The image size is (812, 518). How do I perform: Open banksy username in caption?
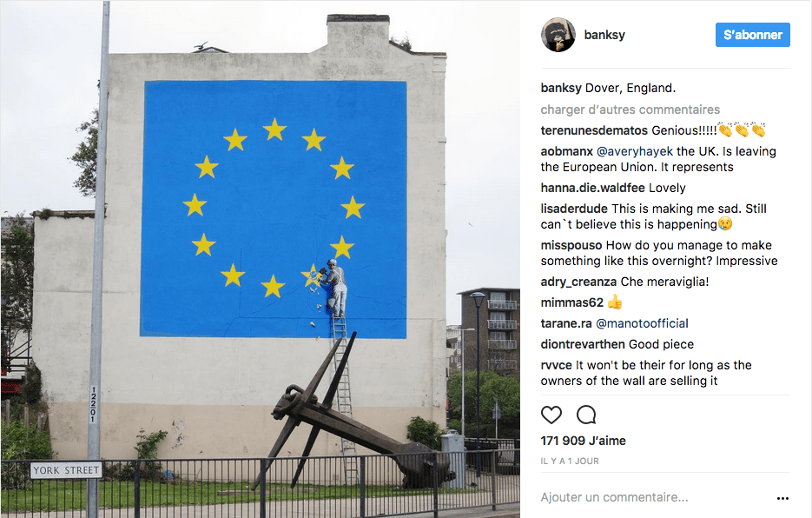(x=561, y=88)
